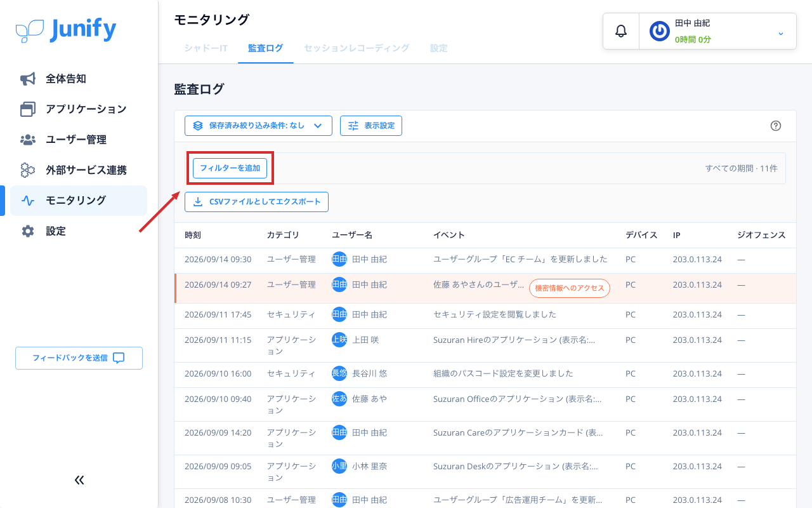Click timestamp 2026/09/14 09:27
812x508 pixels.
218,284
